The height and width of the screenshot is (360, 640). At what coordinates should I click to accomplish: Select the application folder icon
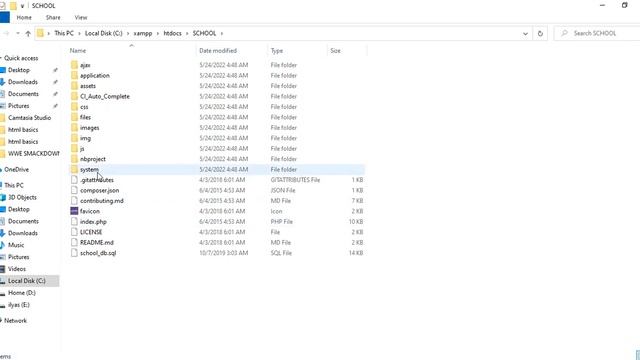pyautogui.click(x=74, y=76)
